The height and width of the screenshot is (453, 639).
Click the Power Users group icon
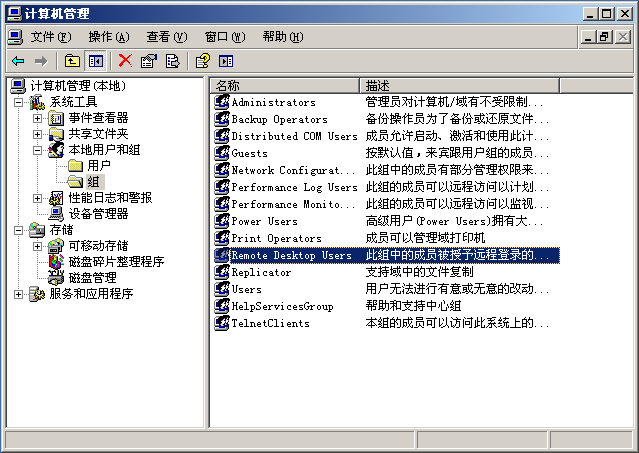(x=222, y=221)
